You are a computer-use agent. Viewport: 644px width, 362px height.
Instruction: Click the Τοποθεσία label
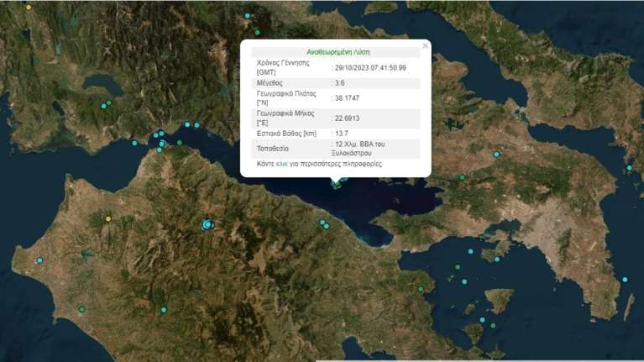coord(273,149)
